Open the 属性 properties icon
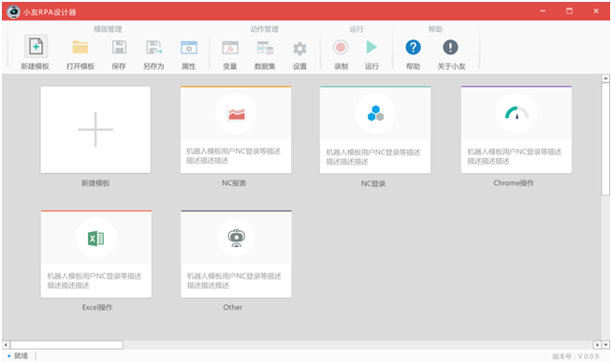The image size is (612, 364). click(189, 48)
